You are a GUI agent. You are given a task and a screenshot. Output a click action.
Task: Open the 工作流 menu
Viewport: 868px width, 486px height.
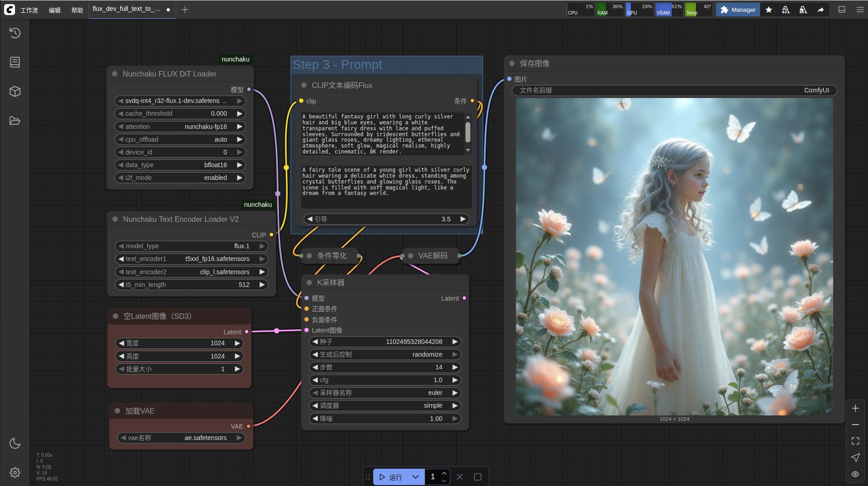[29, 10]
